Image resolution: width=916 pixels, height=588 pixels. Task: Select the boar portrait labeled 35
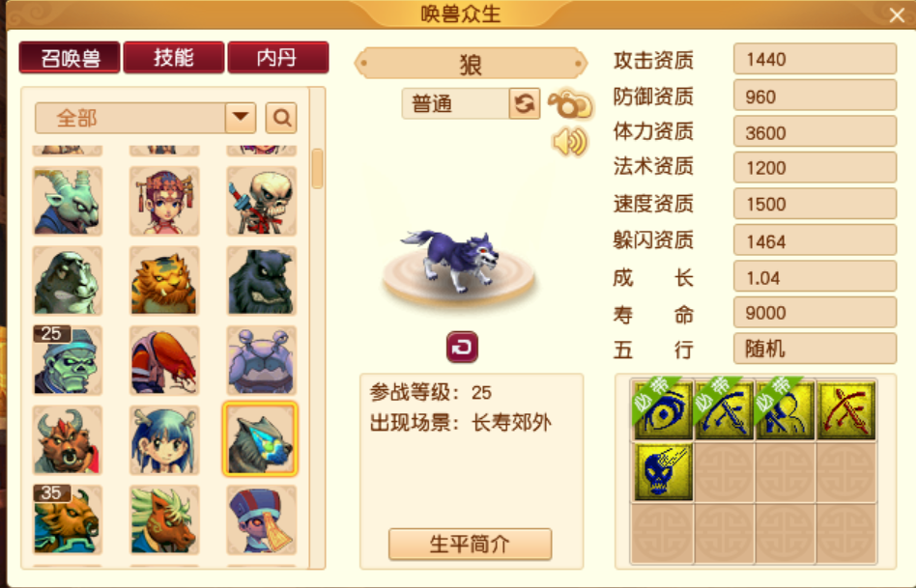[68, 519]
